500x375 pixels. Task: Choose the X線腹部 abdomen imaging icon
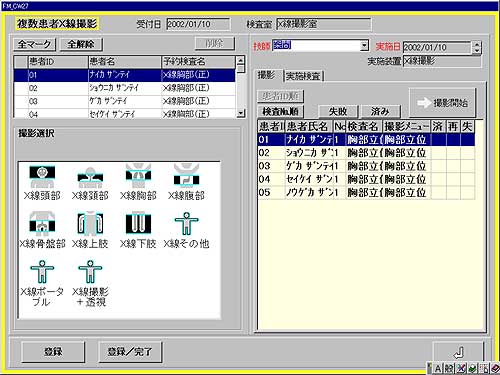point(186,182)
